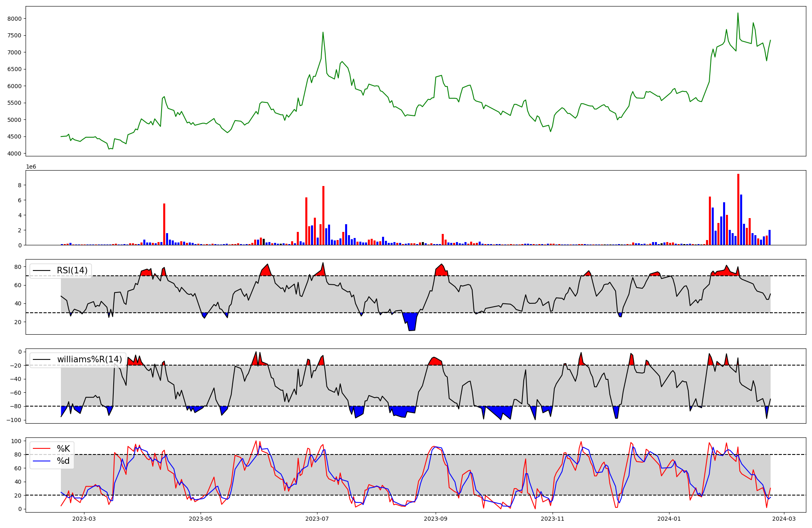Click the 2024-01 x-axis date label
812x528 pixels.
(x=669, y=519)
